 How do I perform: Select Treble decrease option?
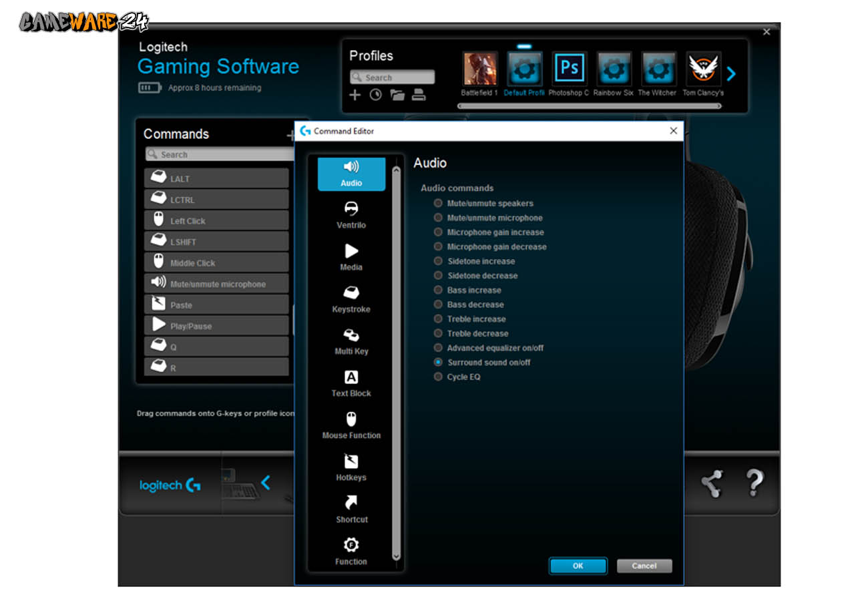click(x=438, y=333)
